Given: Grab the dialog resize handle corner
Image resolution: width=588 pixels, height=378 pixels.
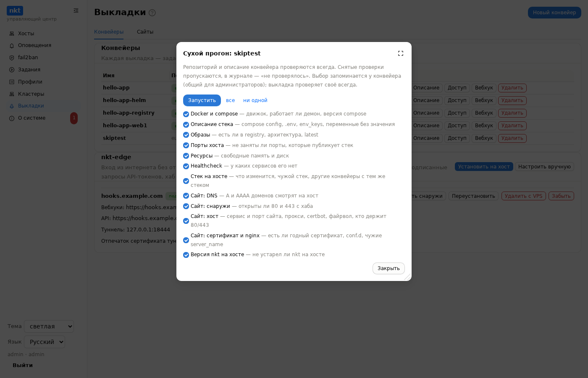Looking at the screenshot, I should pos(407,277).
